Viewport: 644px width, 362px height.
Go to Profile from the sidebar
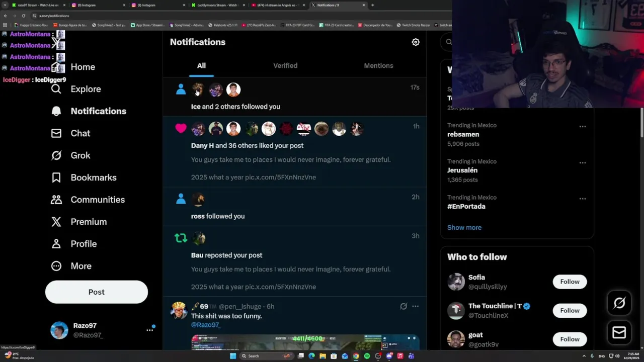pyautogui.click(x=73, y=244)
